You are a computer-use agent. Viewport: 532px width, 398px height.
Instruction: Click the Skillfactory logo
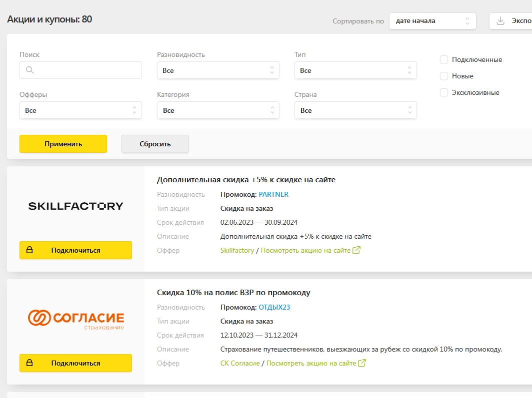click(75, 206)
